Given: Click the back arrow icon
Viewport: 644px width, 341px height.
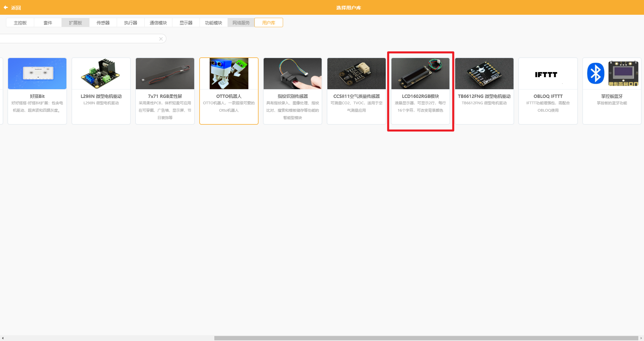Looking at the screenshot, I should click(6, 7).
